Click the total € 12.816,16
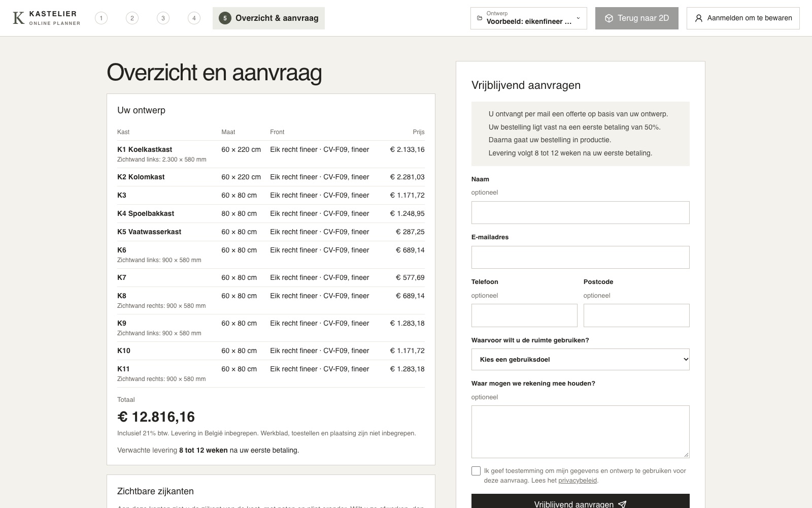 pos(156,417)
